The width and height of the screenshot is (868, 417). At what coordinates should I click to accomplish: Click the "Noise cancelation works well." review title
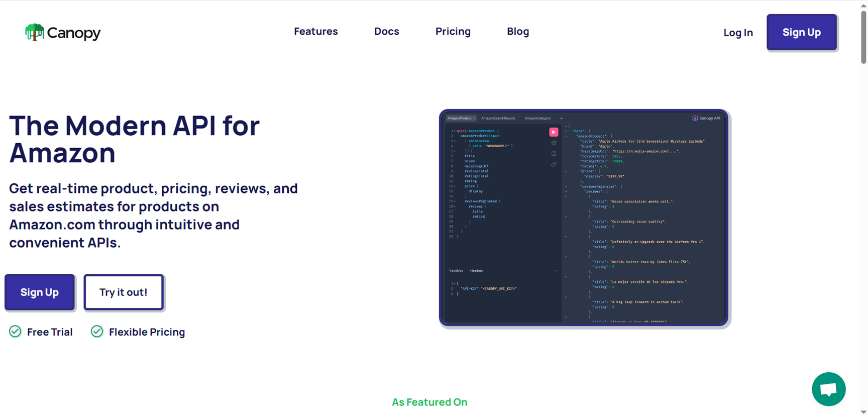click(x=642, y=201)
